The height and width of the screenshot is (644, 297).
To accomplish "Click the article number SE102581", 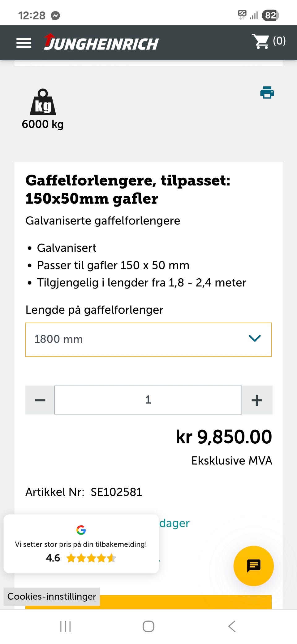I will 116,492.
